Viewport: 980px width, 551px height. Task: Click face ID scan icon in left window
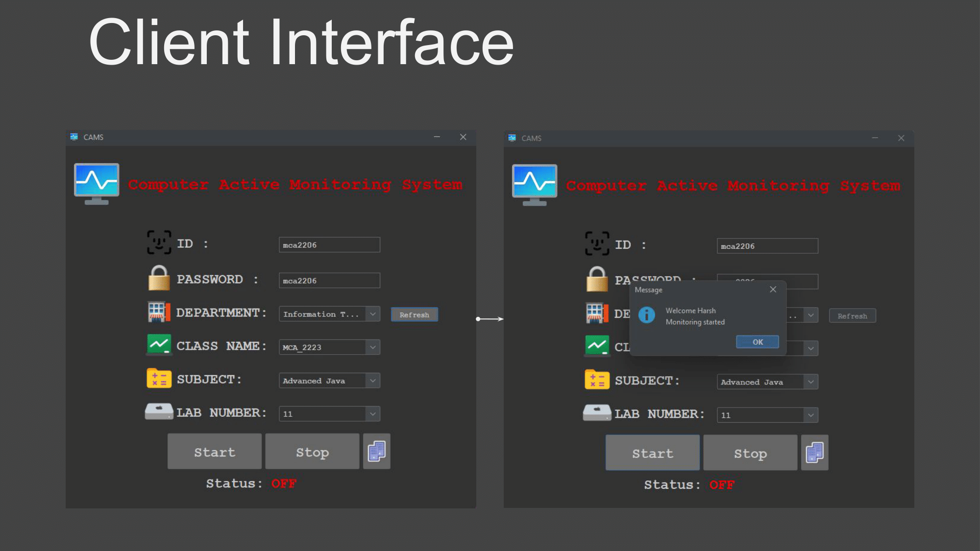pos(159,242)
